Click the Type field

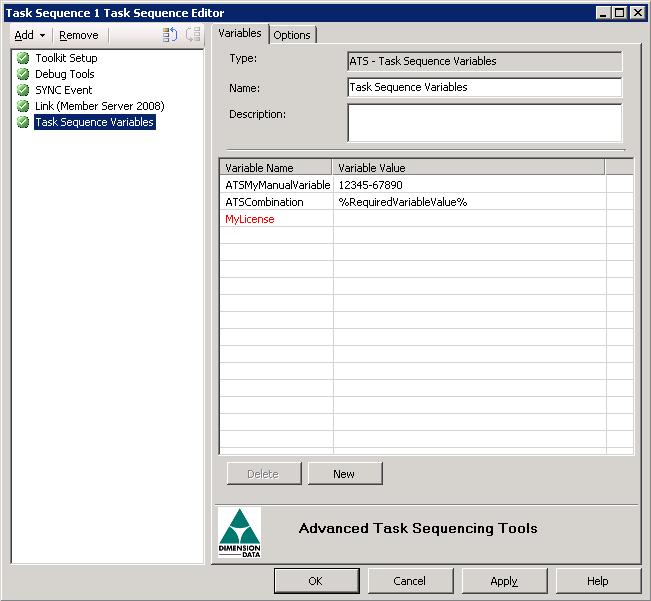(484, 61)
